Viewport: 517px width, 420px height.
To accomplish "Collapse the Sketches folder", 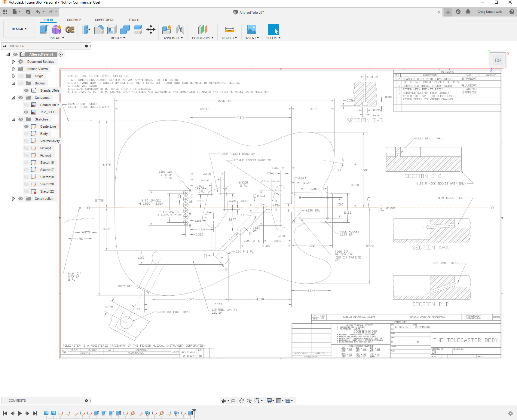I will pyautogui.click(x=13, y=119).
